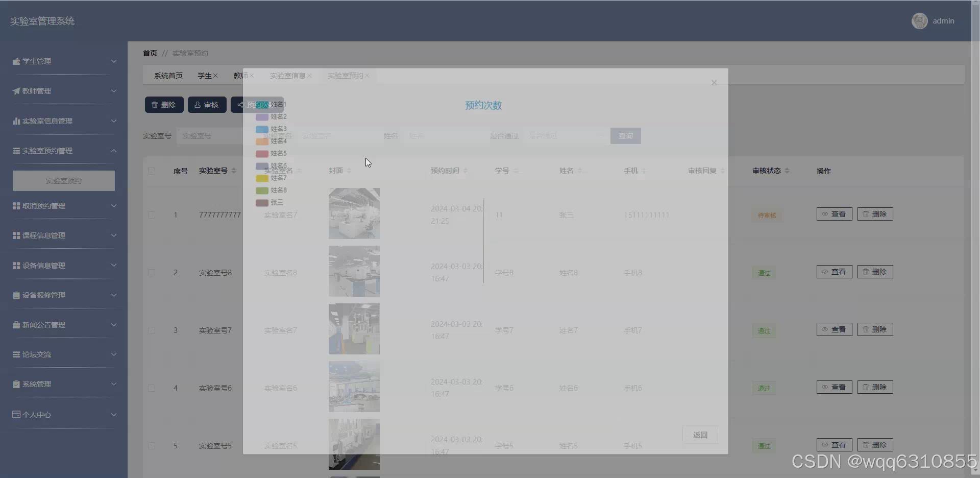Image resolution: width=980 pixels, height=478 pixels.
Task: Close the 预约次数 dialog with X
Action: coord(714,83)
